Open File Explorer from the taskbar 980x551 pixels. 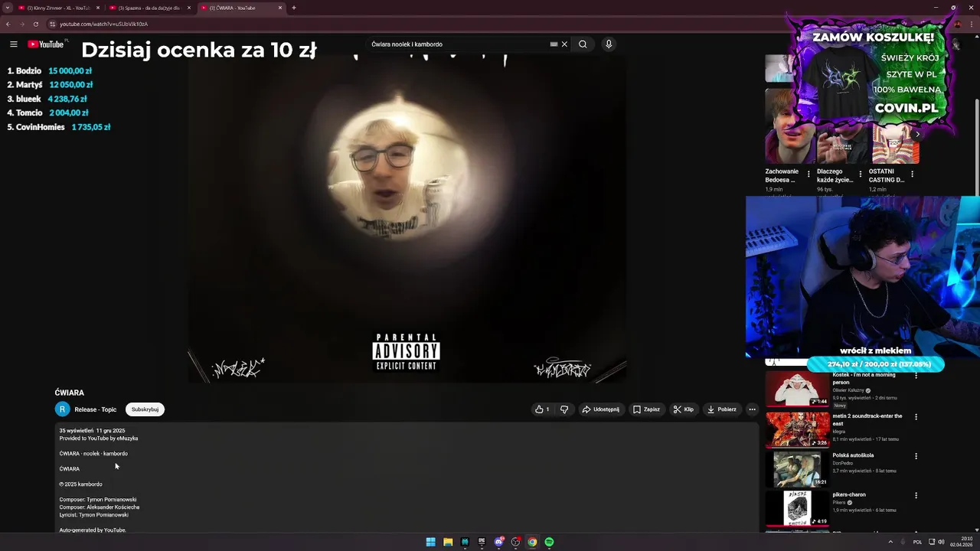(448, 542)
